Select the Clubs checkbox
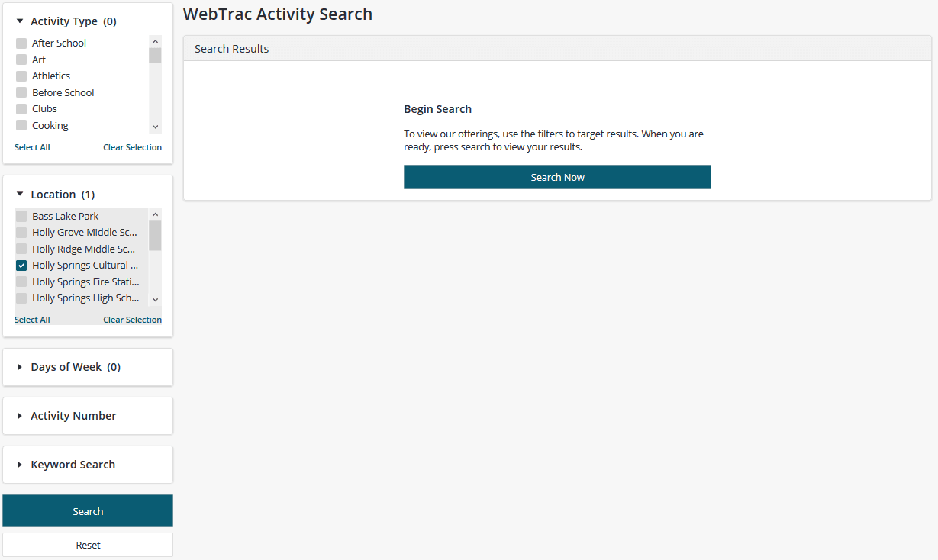The image size is (938, 560). (x=21, y=108)
